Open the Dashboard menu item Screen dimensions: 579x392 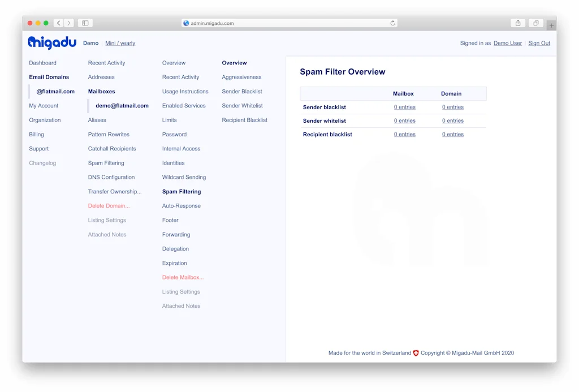pos(42,63)
